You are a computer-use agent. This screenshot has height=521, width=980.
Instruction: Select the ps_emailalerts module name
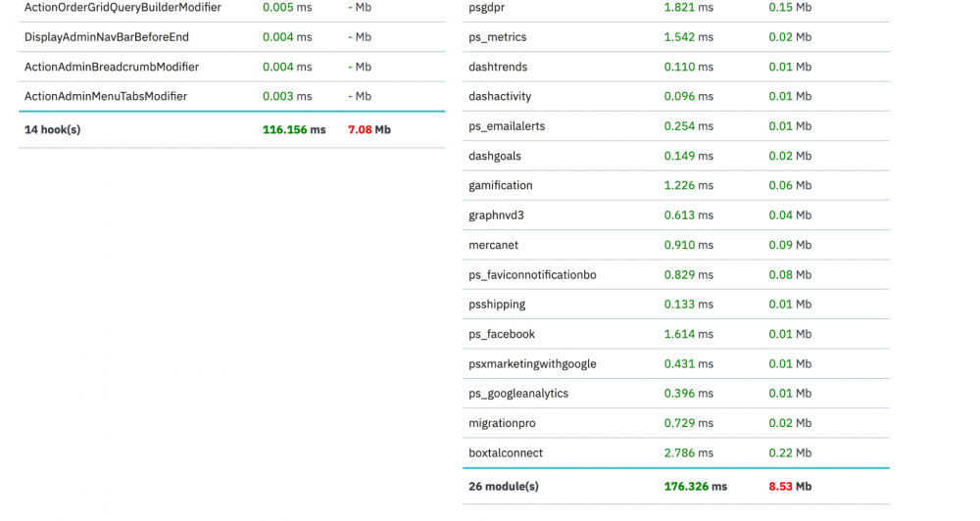[x=507, y=126]
